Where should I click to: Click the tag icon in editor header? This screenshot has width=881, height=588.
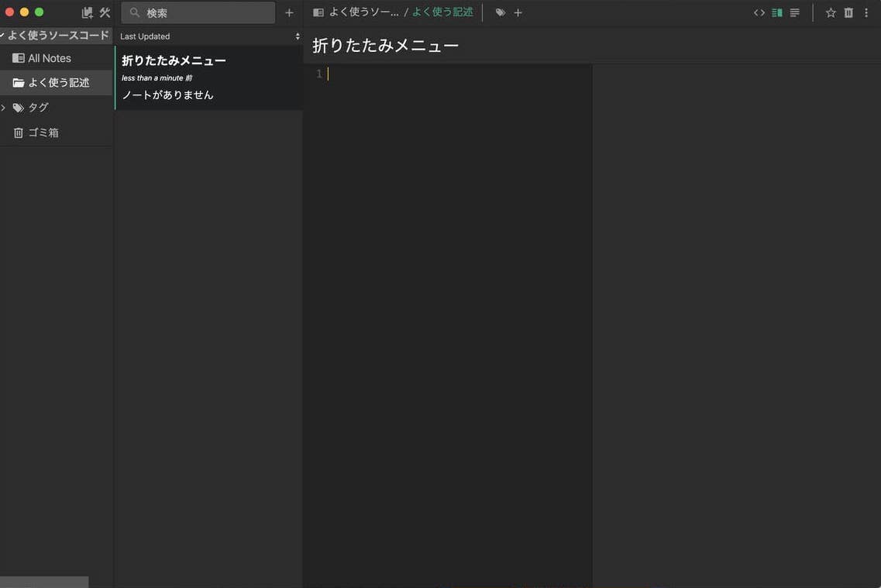(x=500, y=12)
